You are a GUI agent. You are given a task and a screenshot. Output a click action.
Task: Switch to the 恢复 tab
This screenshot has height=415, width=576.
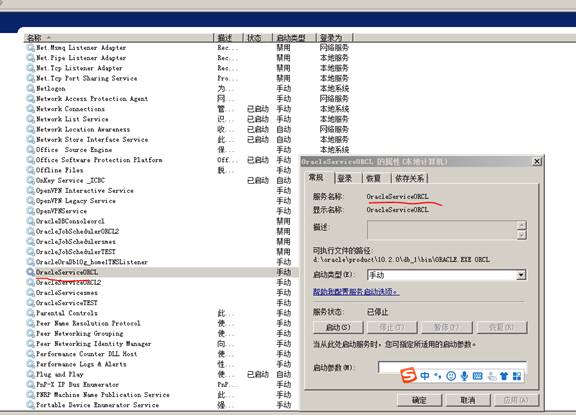[374, 178]
